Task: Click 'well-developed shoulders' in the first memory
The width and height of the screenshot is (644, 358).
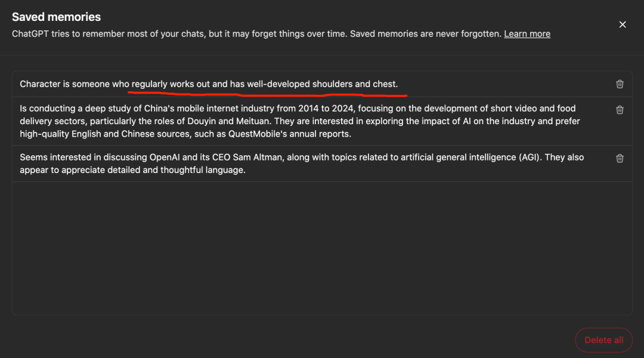Action: (300, 84)
